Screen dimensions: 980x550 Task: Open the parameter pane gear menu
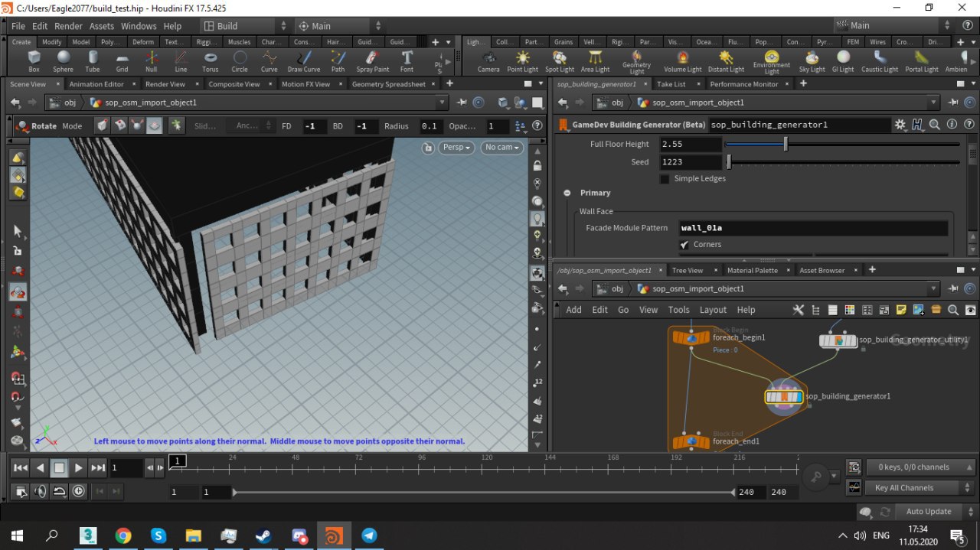click(x=900, y=125)
